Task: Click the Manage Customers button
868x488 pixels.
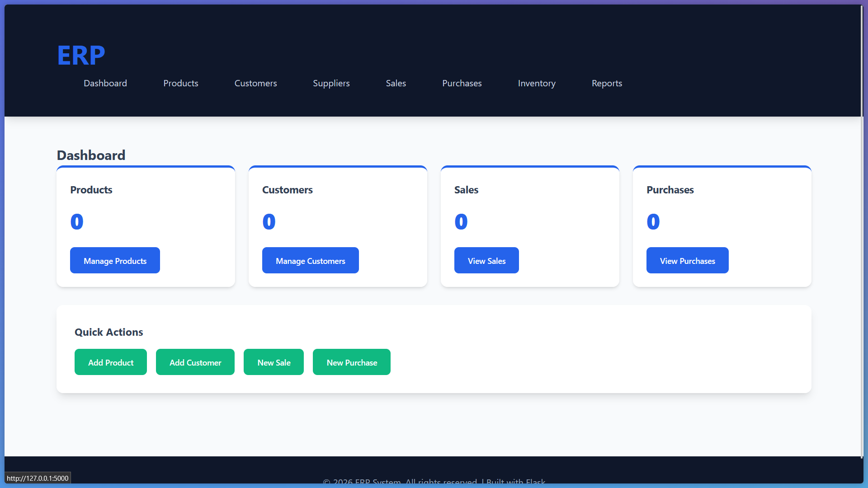Action: (x=310, y=260)
